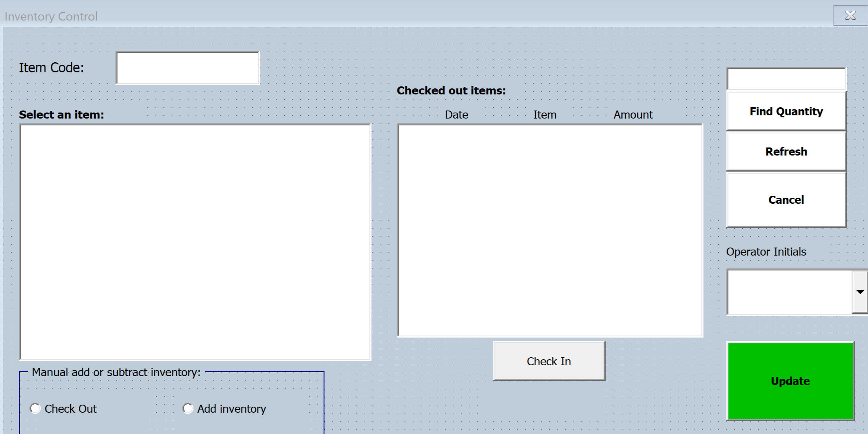The width and height of the screenshot is (868, 434).
Task: Select the Check Out radio button
Action: (36, 409)
